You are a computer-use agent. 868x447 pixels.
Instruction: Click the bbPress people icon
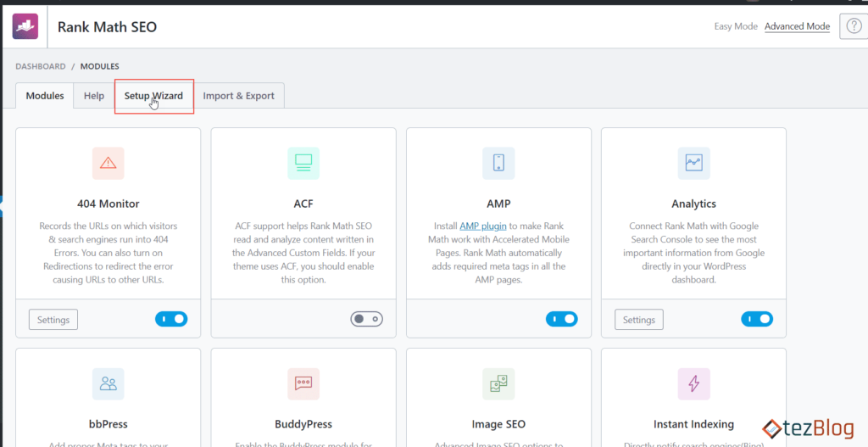click(108, 384)
